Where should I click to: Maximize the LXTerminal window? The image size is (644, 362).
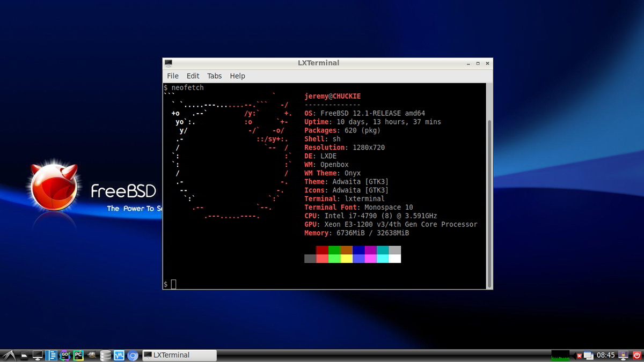[478, 63]
